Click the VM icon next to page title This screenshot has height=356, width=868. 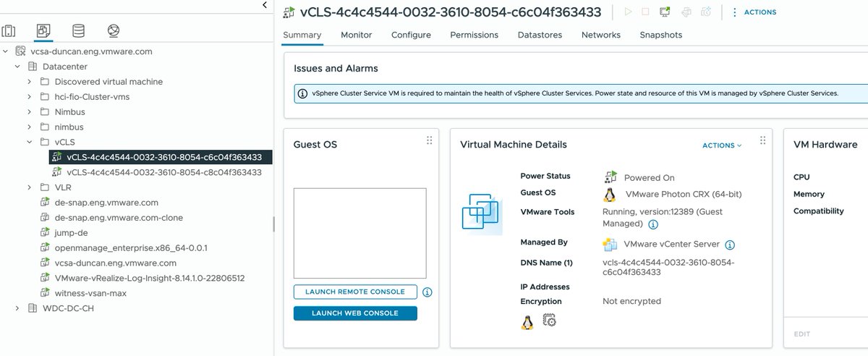(x=289, y=12)
